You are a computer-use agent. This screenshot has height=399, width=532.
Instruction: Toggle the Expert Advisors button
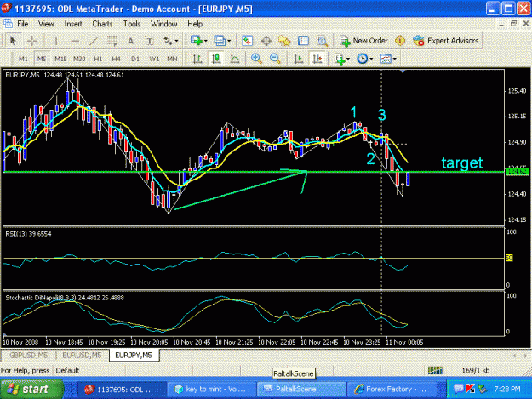445,41
